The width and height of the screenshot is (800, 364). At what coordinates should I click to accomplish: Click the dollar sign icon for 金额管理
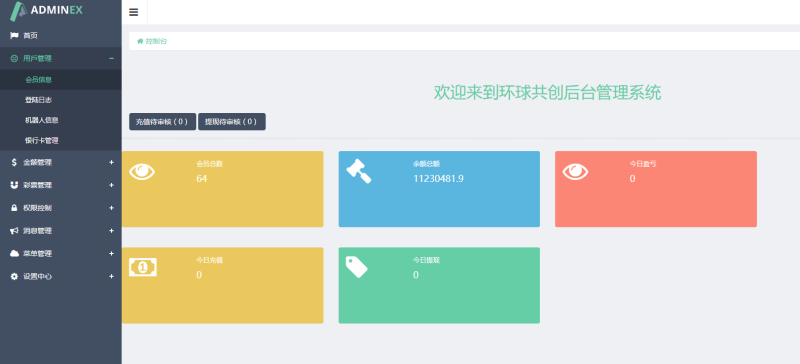pyautogui.click(x=14, y=162)
